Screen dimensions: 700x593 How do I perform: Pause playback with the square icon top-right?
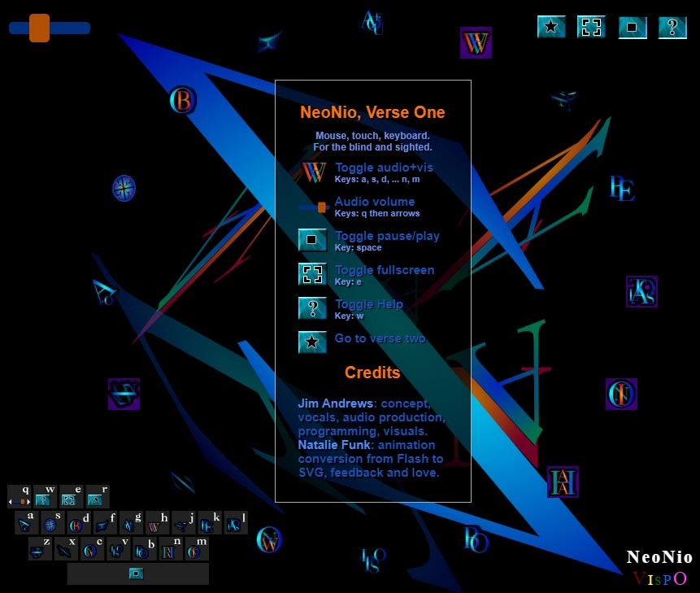pyautogui.click(x=633, y=27)
